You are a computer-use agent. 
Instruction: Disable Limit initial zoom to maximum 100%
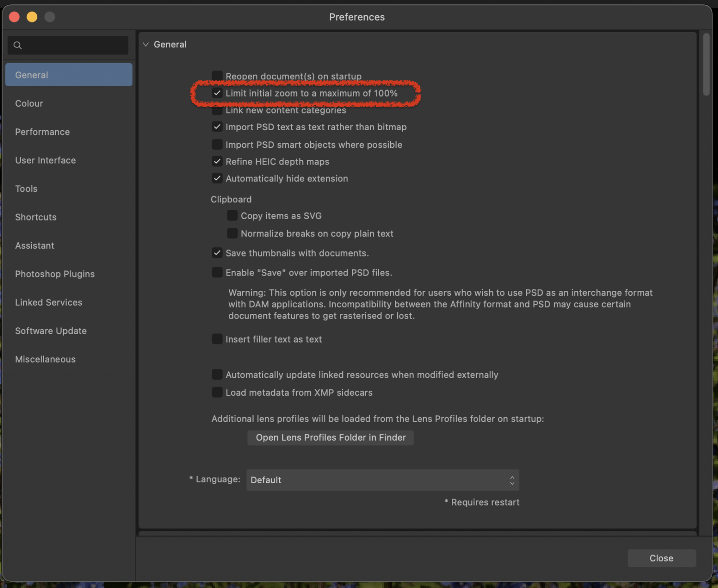(217, 93)
